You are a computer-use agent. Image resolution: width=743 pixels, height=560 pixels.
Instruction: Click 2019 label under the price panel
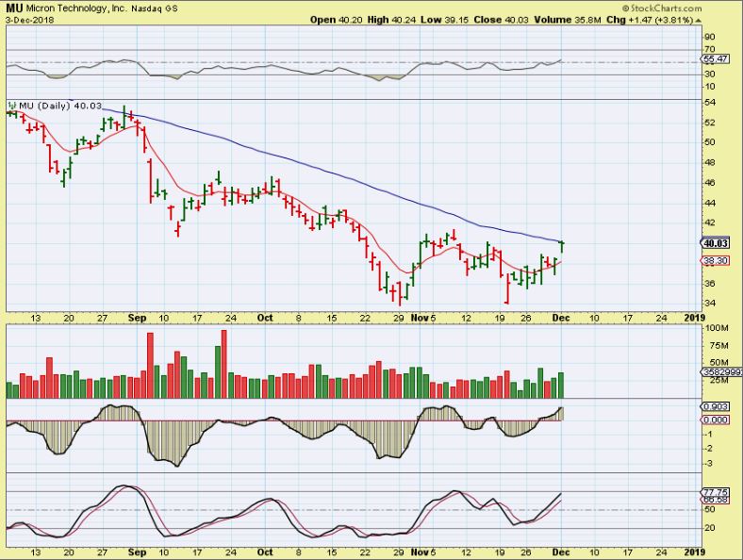pyautogui.click(x=695, y=318)
